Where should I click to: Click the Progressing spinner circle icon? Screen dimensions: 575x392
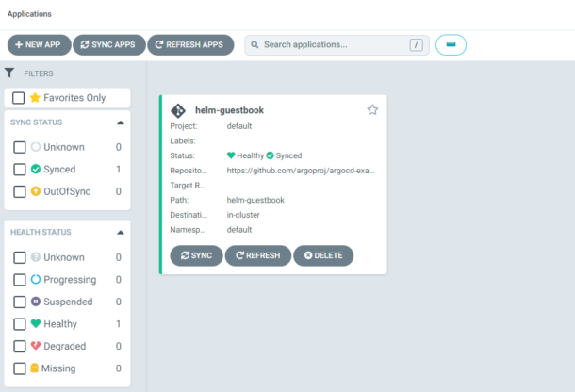36,280
